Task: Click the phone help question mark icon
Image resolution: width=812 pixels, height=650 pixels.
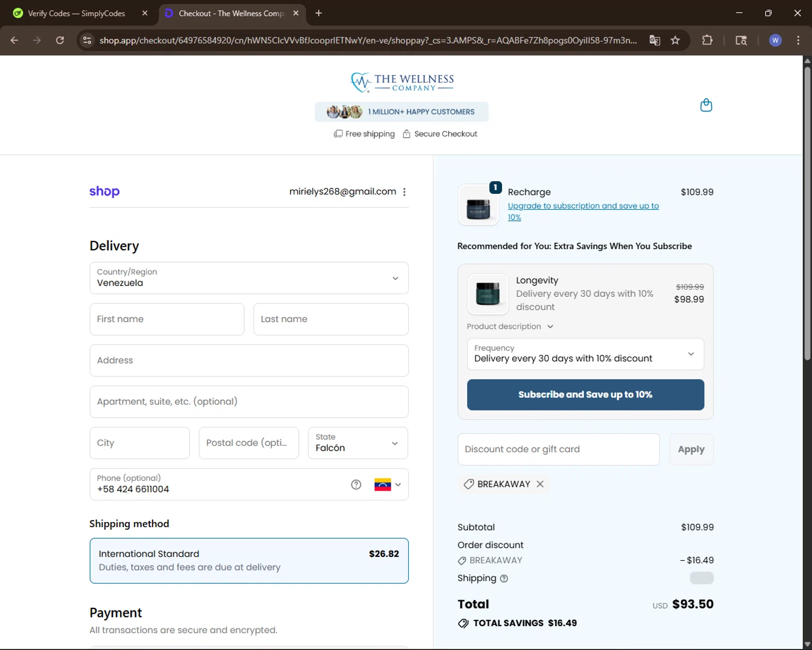Action: [x=356, y=485]
